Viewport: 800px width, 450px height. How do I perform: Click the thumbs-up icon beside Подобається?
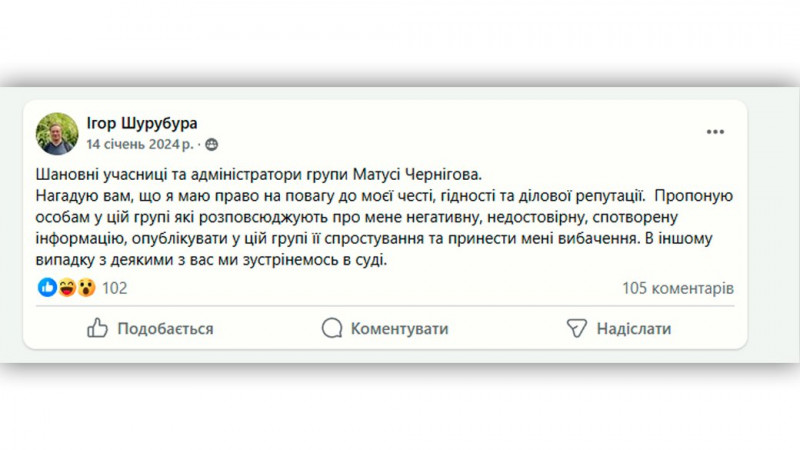(x=97, y=328)
